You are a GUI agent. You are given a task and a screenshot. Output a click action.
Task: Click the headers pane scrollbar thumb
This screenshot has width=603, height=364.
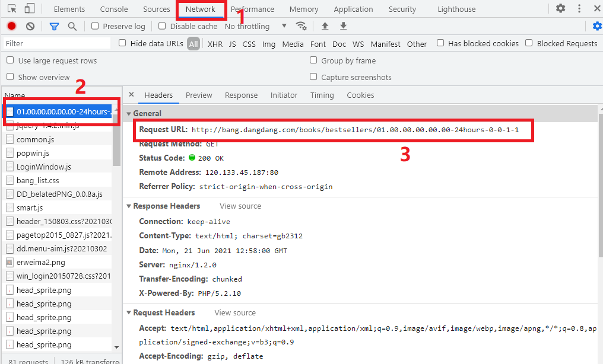[x=601, y=186]
